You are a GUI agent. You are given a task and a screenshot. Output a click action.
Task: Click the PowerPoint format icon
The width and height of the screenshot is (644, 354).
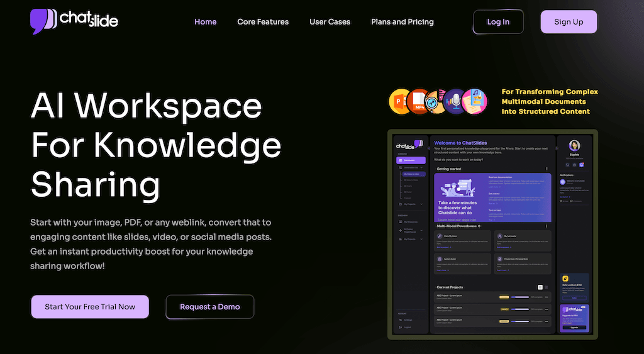(x=401, y=101)
